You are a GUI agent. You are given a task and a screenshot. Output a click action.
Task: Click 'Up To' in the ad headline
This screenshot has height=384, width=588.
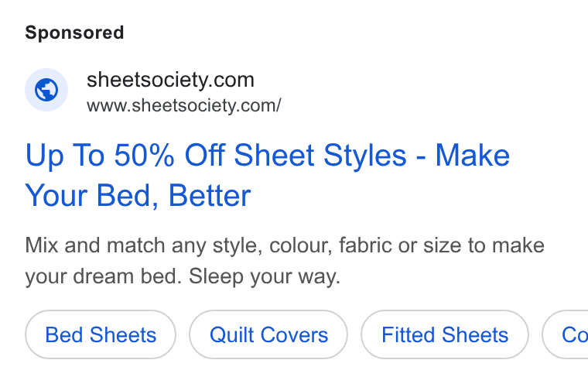(x=65, y=156)
